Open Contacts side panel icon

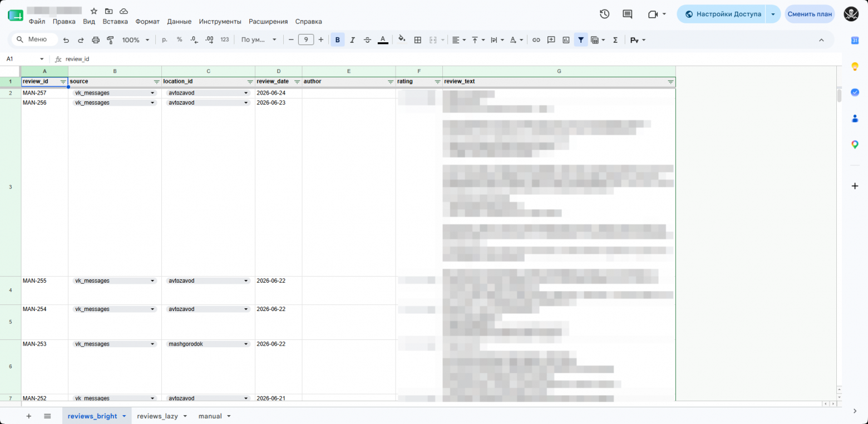point(855,119)
